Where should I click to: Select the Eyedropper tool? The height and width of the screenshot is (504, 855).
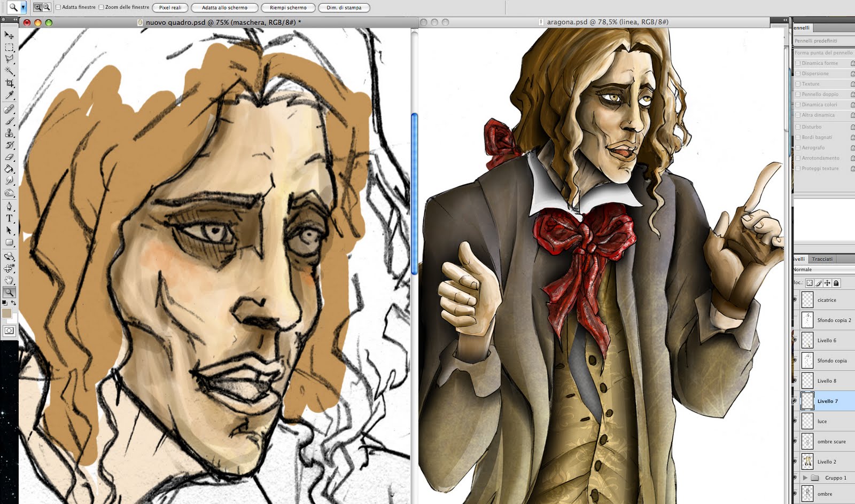click(x=9, y=95)
